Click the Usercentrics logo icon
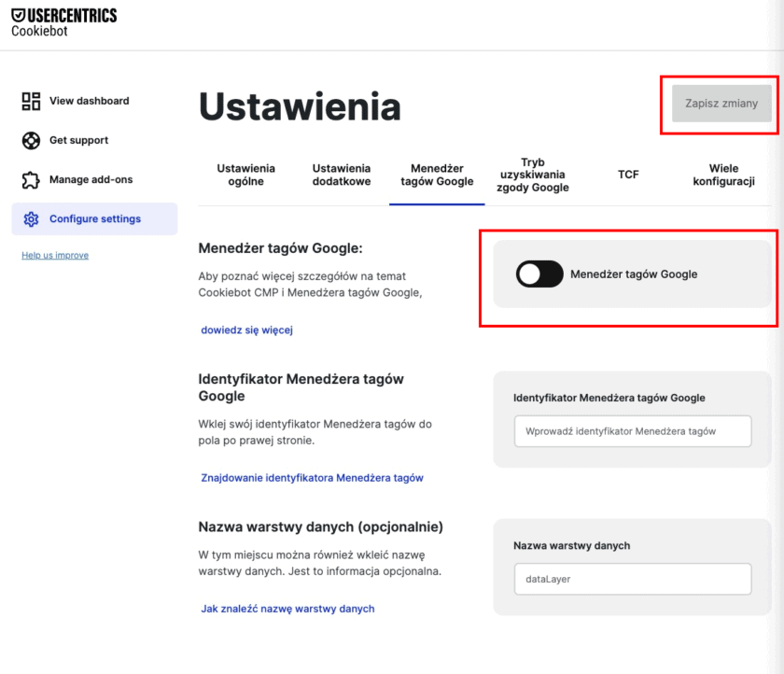 (18, 15)
